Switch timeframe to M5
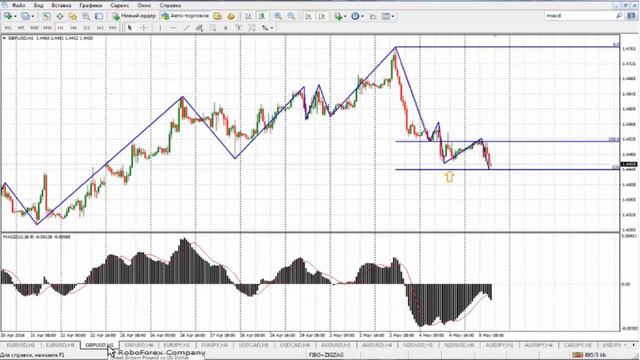 (x=21, y=28)
